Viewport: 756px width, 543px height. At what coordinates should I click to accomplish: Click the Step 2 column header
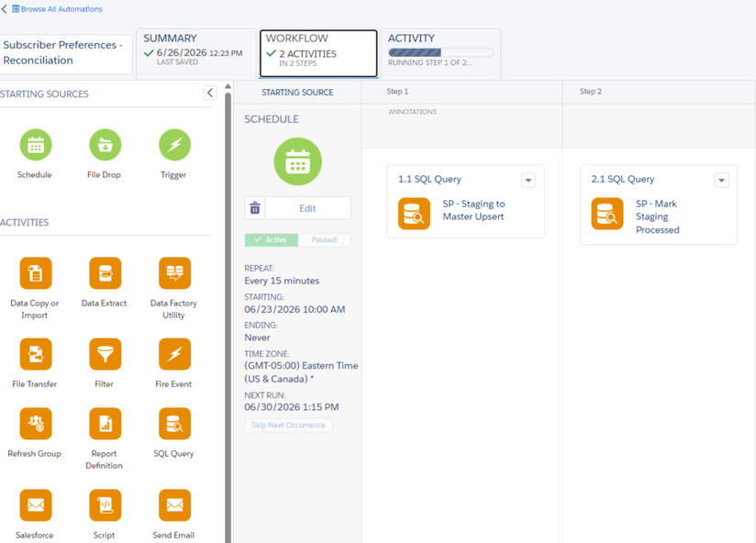[x=591, y=92]
